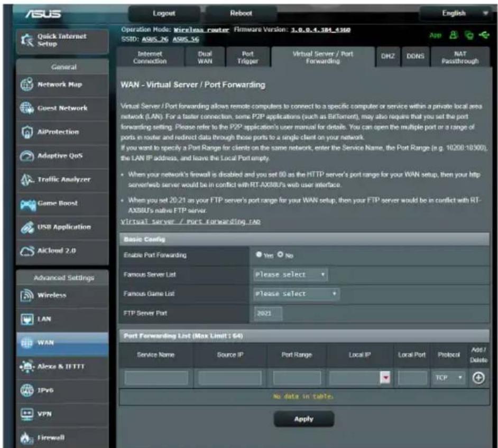Click the Port Forwarding List header text

click(x=183, y=335)
